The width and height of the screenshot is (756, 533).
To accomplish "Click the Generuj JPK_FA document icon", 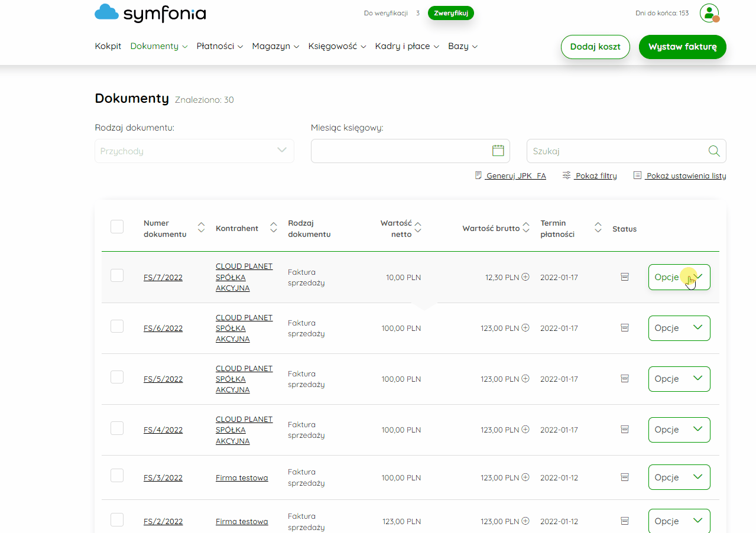I will click(x=478, y=175).
